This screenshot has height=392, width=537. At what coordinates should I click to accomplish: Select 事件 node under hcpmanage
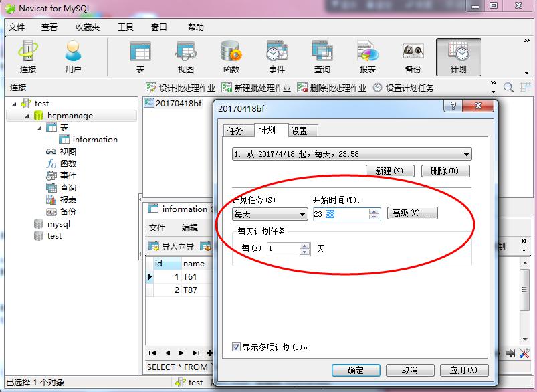pos(61,175)
